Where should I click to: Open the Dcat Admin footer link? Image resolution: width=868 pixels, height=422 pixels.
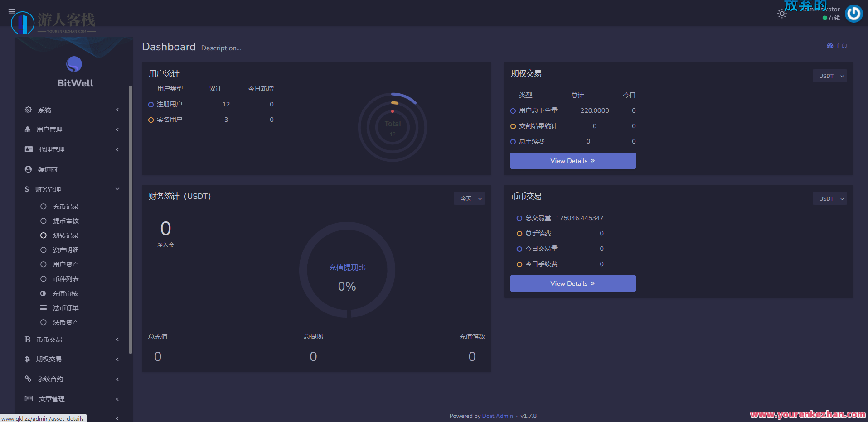497,416
